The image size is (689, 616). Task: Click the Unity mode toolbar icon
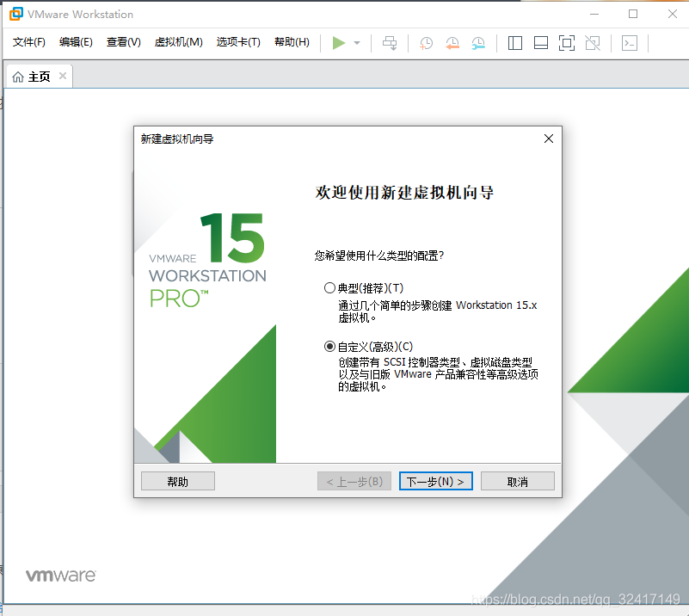pos(593,43)
